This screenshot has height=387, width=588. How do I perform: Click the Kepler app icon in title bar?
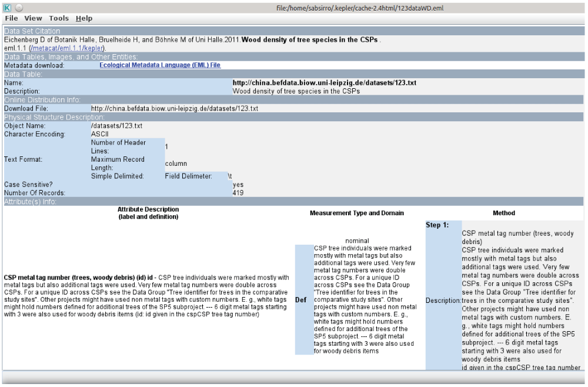coord(7,8)
